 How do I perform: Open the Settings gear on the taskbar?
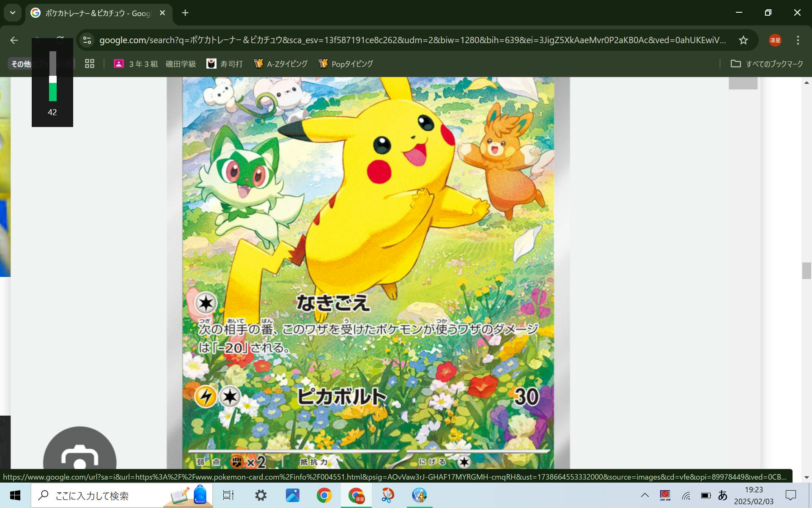point(261,495)
